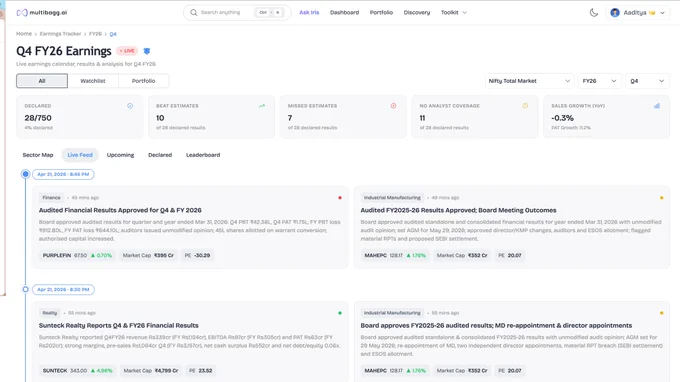The image size is (680, 382).
Task: Open the Q4 quarter dropdown
Action: [647, 81]
